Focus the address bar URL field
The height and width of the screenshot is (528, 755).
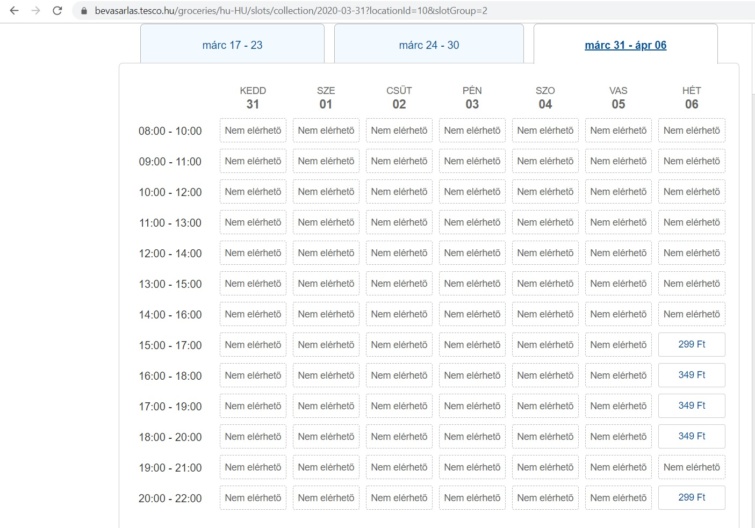click(300, 10)
